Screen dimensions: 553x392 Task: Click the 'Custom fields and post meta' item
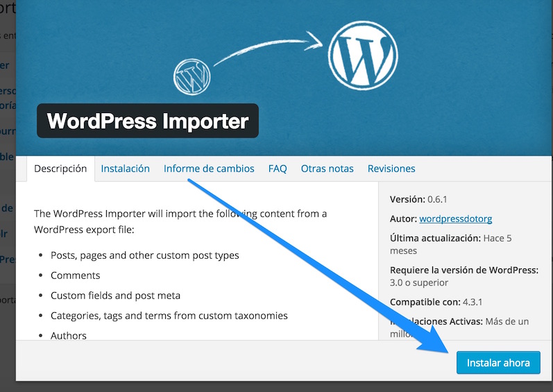(x=115, y=296)
